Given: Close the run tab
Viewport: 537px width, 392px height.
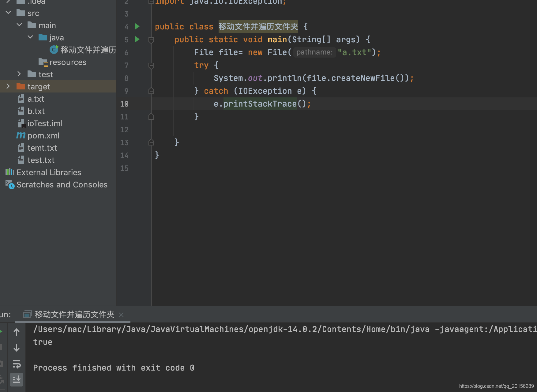Looking at the screenshot, I should (121, 315).
